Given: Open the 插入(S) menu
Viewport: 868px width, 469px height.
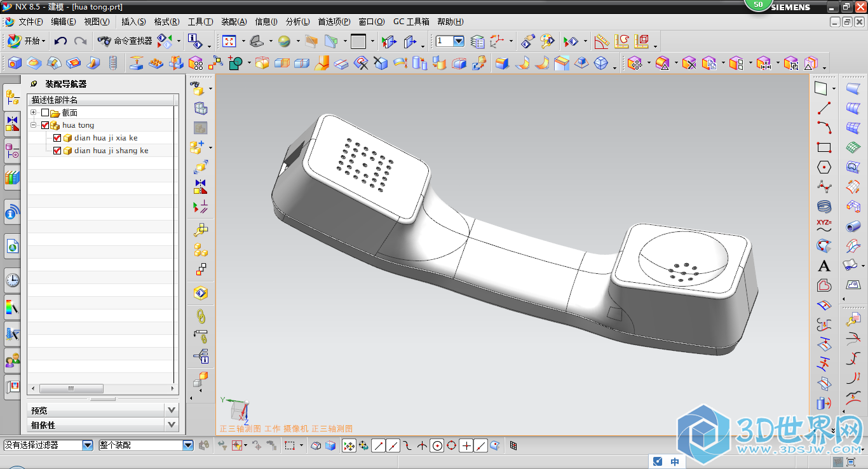Looking at the screenshot, I should click(x=133, y=22).
